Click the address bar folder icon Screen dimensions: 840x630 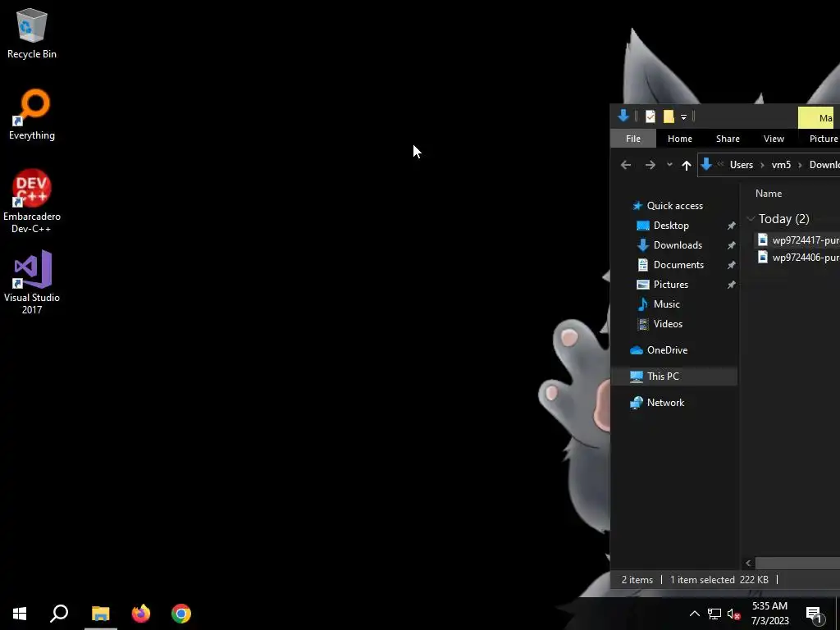pos(706,164)
